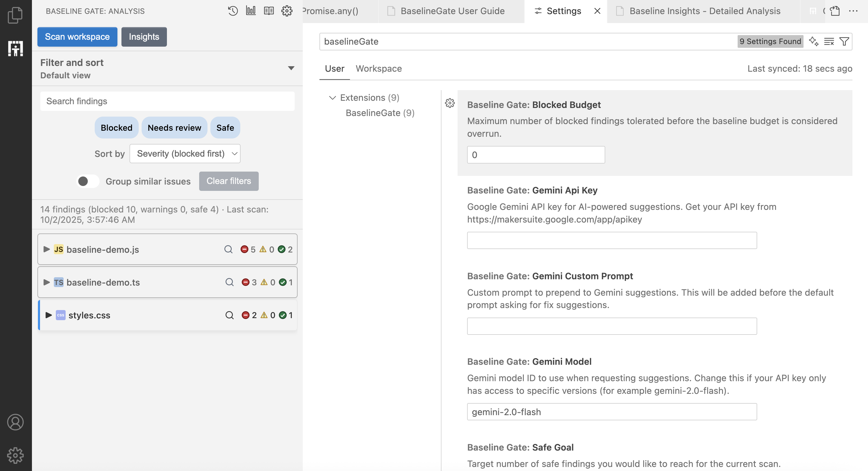The width and height of the screenshot is (868, 471).
Task: Expand the styles.css findings row
Action: 49,315
